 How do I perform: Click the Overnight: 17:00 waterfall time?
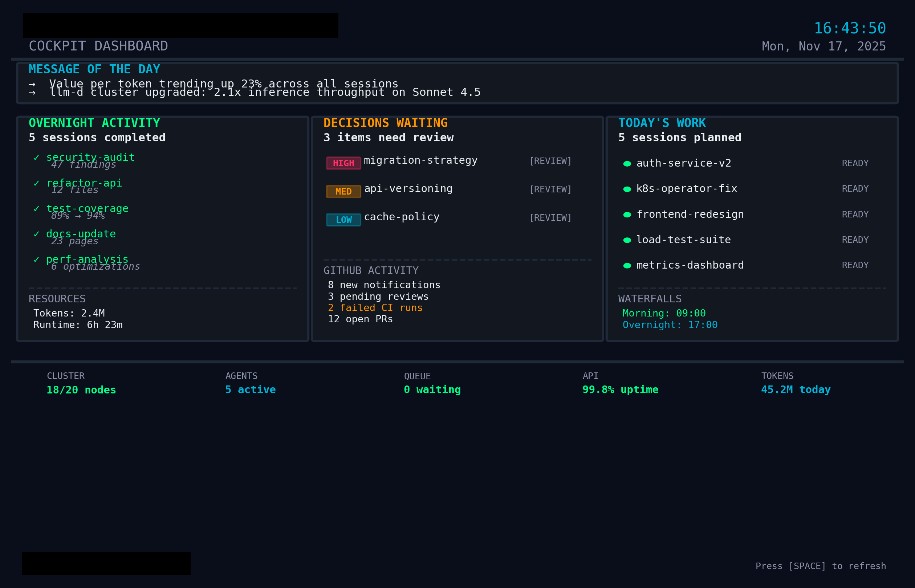[x=670, y=325]
